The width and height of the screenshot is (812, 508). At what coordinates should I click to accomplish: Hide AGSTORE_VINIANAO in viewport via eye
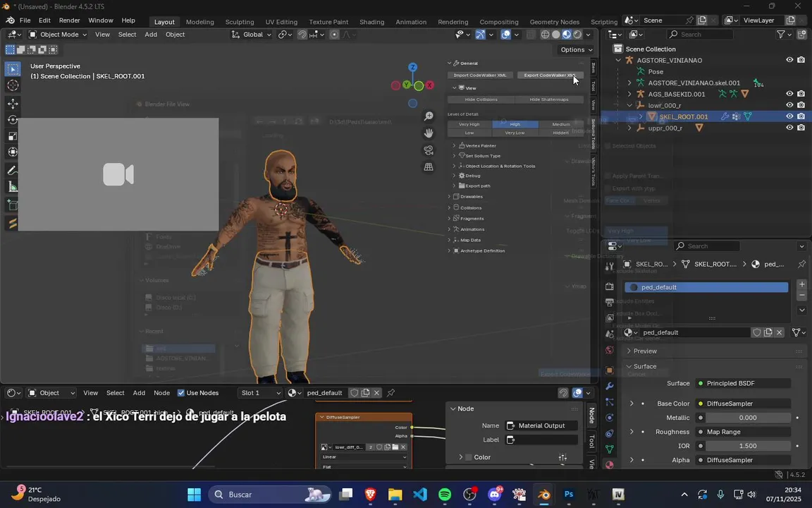click(789, 60)
